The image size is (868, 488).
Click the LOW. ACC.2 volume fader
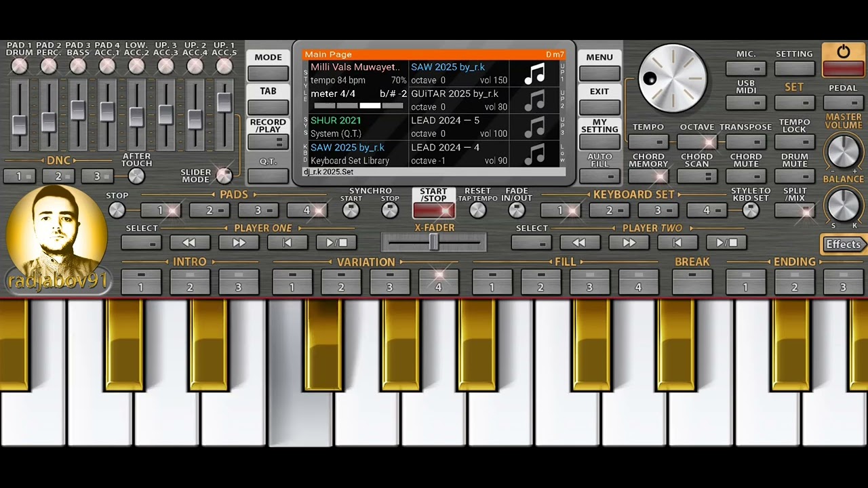[x=136, y=117]
